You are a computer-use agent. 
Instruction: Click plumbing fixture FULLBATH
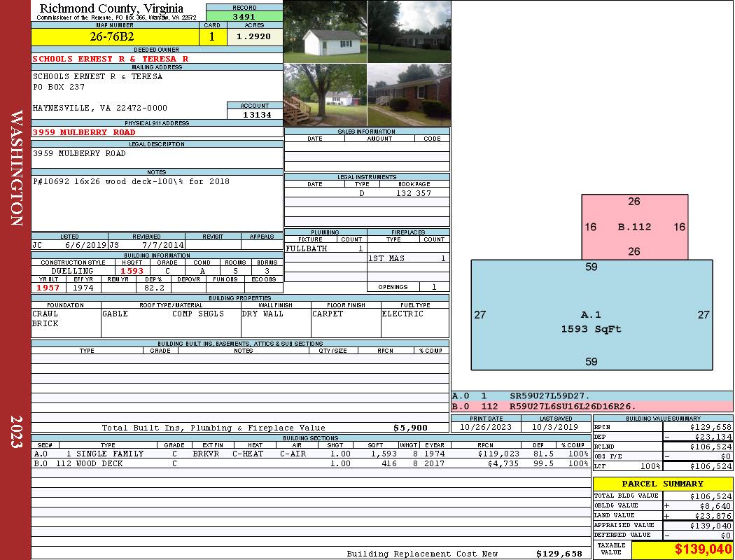[307, 248]
